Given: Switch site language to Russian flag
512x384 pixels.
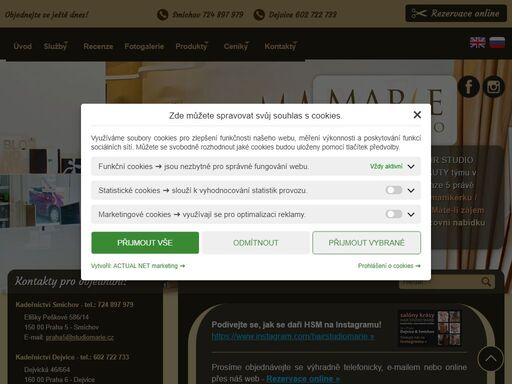Looking at the screenshot, I should pos(497,43).
